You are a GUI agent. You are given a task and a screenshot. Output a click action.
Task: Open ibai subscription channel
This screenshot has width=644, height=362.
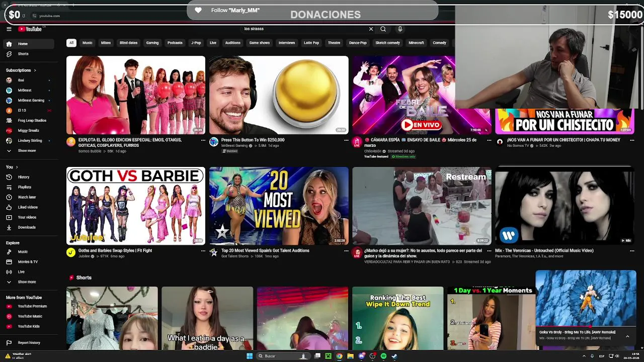28,80
